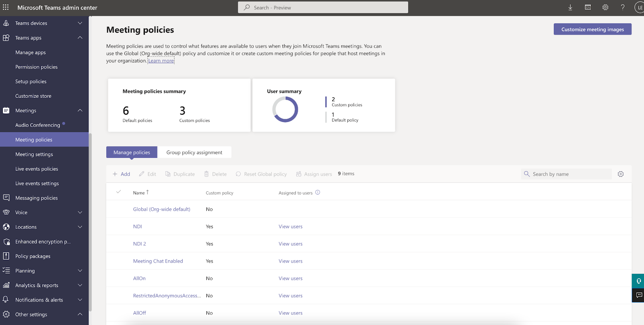Click Customize meeting images button
The image size is (644, 325).
click(592, 29)
